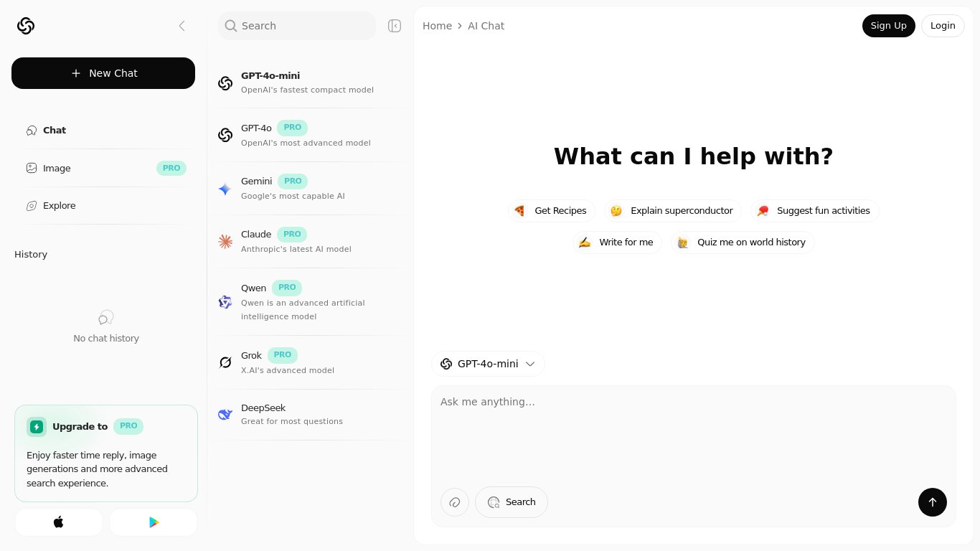The width and height of the screenshot is (980, 551).
Task: Send the message with the arrow button
Action: click(933, 502)
